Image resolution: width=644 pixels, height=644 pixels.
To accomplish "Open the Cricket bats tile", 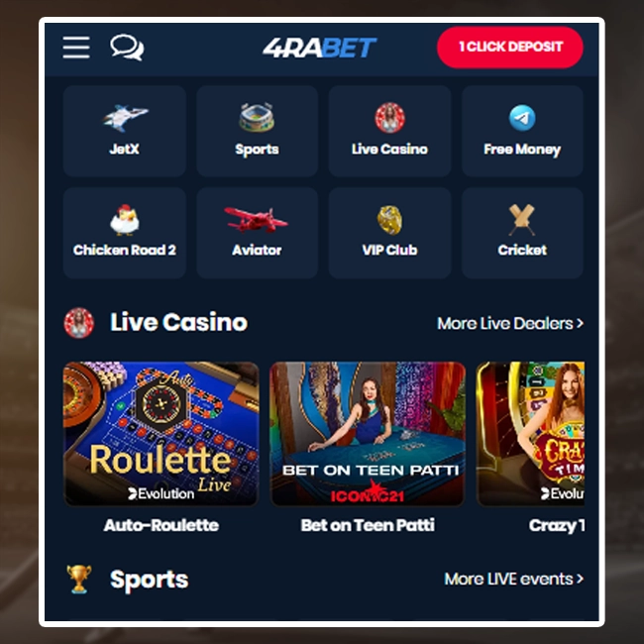I will point(522,233).
